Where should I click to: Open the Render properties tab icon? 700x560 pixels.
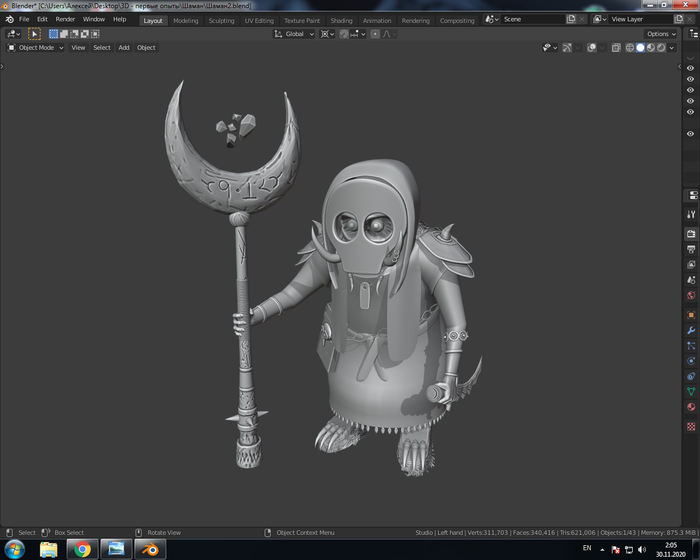[690, 233]
